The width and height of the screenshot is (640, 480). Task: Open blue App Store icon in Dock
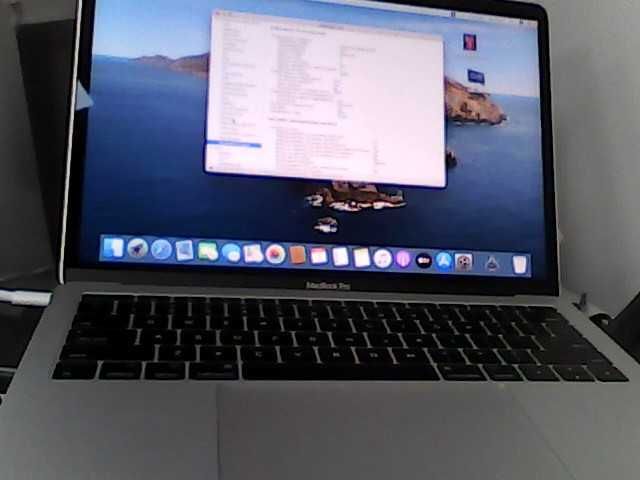(444, 262)
